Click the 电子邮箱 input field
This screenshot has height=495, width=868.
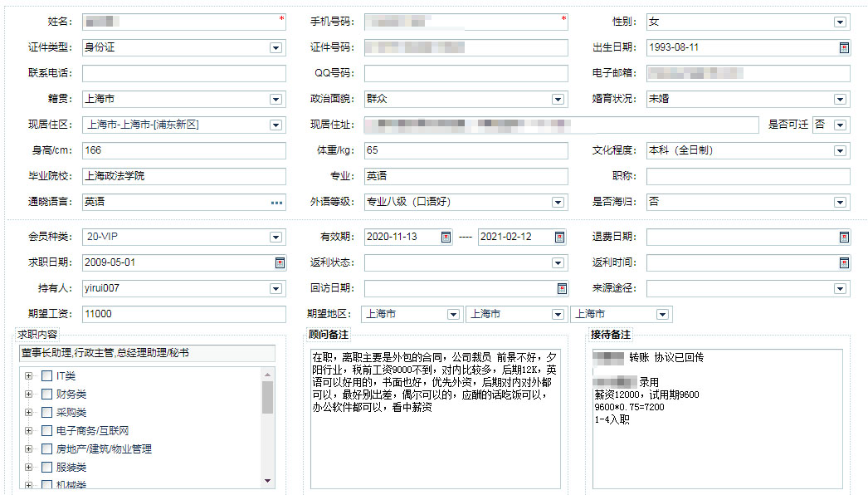click(749, 73)
